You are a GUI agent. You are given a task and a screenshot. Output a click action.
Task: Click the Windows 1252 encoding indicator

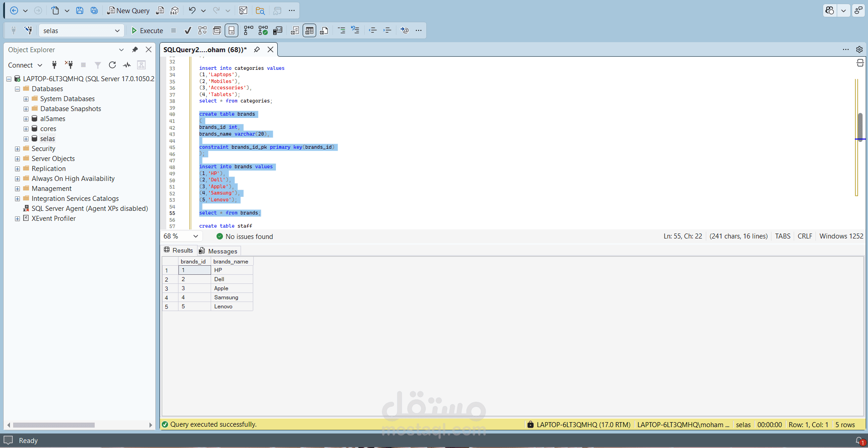click(x=841, y=236)
